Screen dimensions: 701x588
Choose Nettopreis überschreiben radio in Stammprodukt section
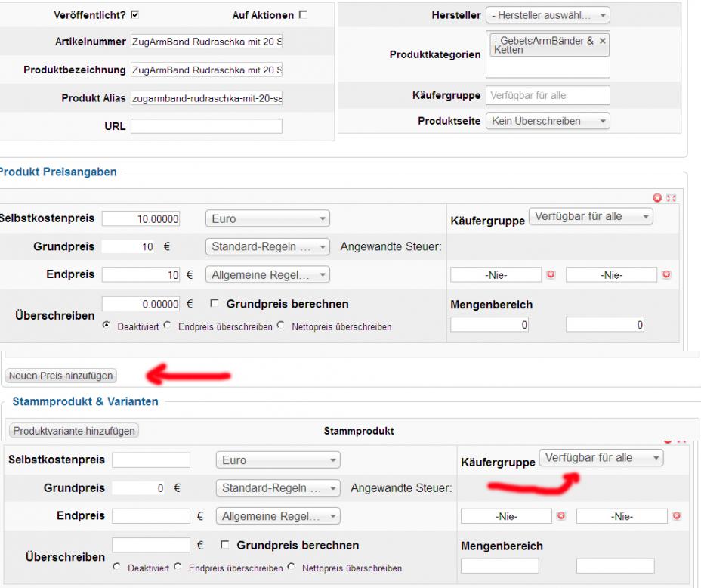pyautogui.click(x=292, y=567)
